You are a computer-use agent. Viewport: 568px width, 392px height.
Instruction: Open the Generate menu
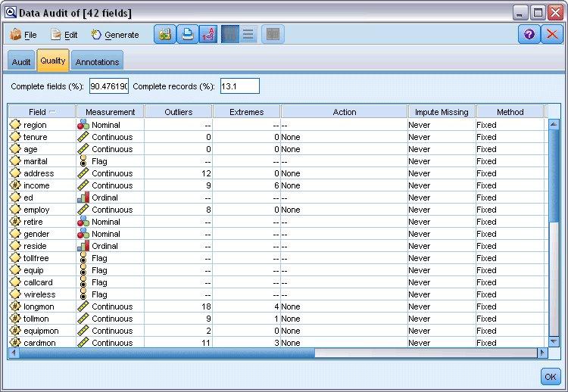115,35
